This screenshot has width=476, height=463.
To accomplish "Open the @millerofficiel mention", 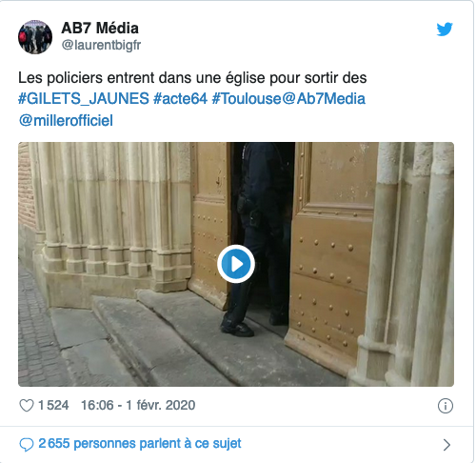I will (66, 121).
